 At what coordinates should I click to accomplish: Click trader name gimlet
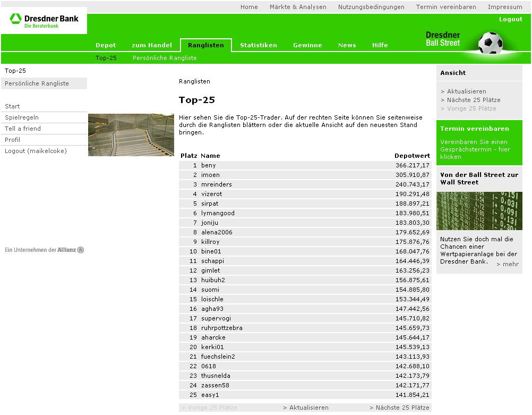210,270
